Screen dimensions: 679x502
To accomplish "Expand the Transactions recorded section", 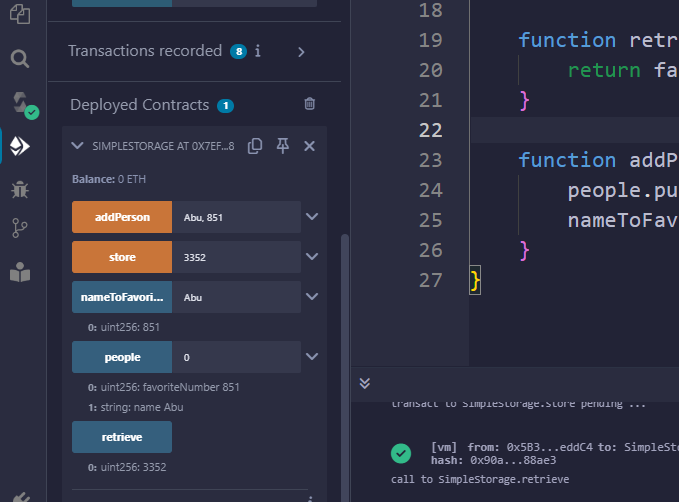I will [x=301, y=51].
